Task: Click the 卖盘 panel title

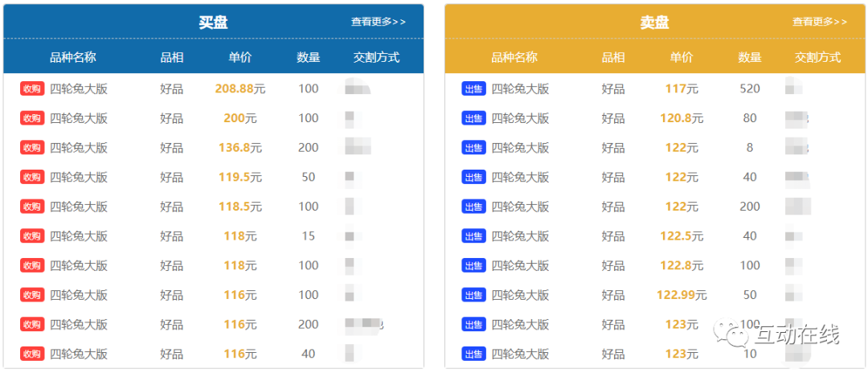Action: (x=654, y=23)
